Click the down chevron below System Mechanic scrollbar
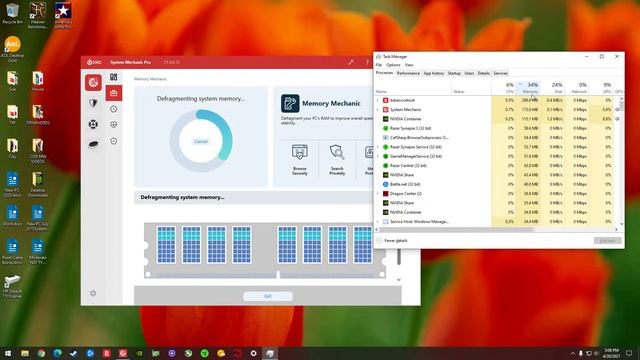The height and width of the screenshot is (360, 640). (x=399, y=280)
